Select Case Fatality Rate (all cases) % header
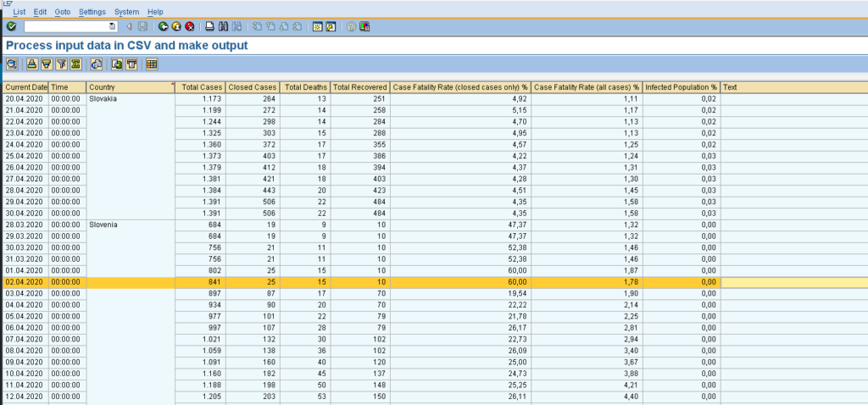The height and width of the screenshot is (405, 868). [587, 87]
